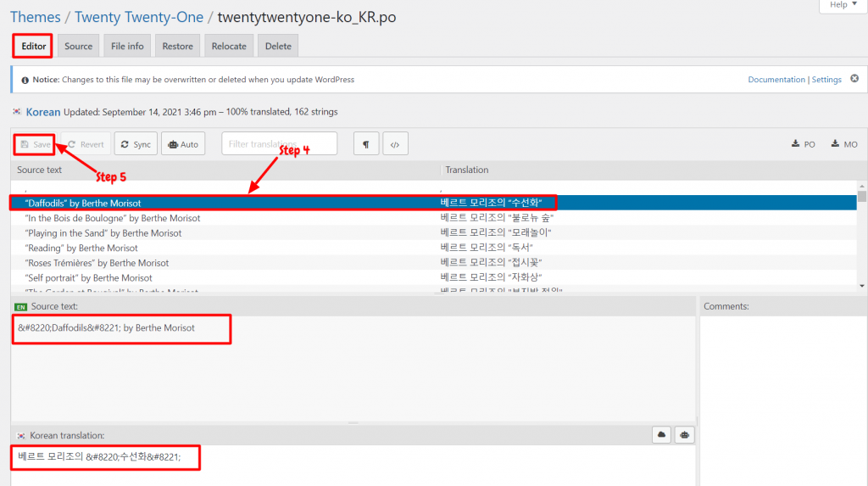Click the suggest translation cloud icon

[x=661, y=435]
